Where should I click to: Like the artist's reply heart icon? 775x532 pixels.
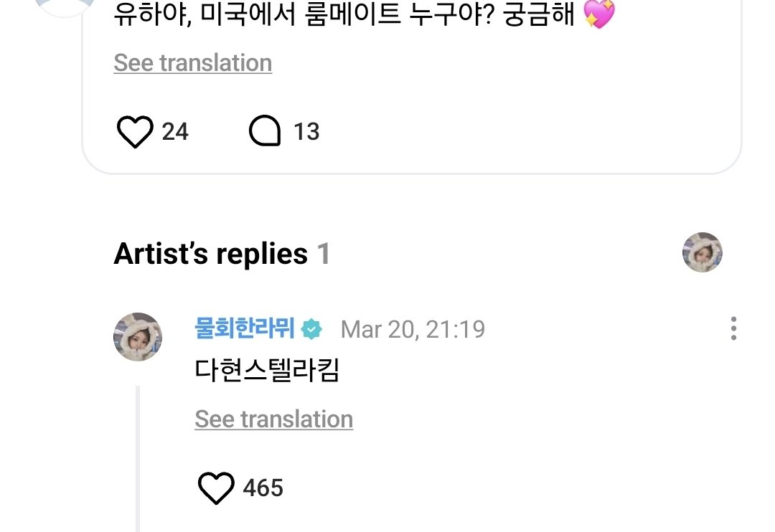coord(215,488)
